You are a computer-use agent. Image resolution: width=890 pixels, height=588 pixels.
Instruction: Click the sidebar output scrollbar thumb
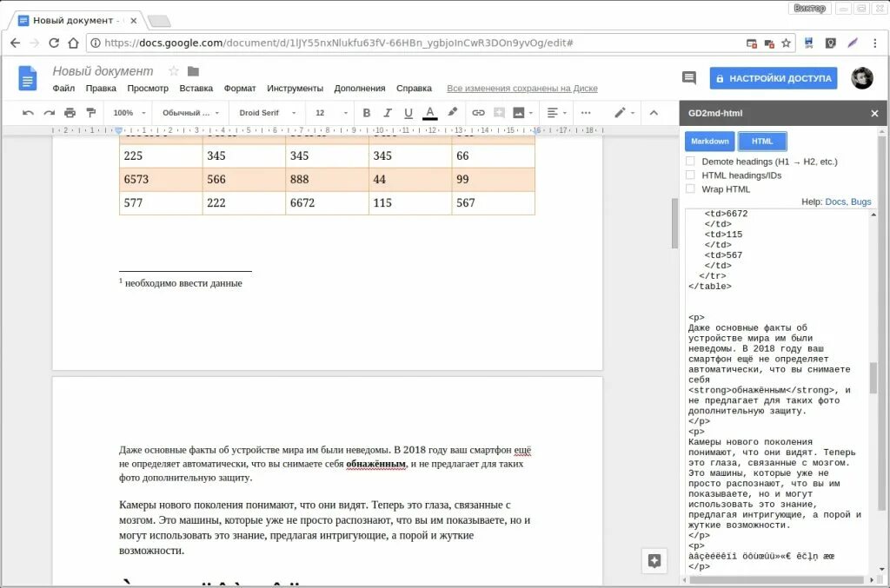[x=873, y=377]
